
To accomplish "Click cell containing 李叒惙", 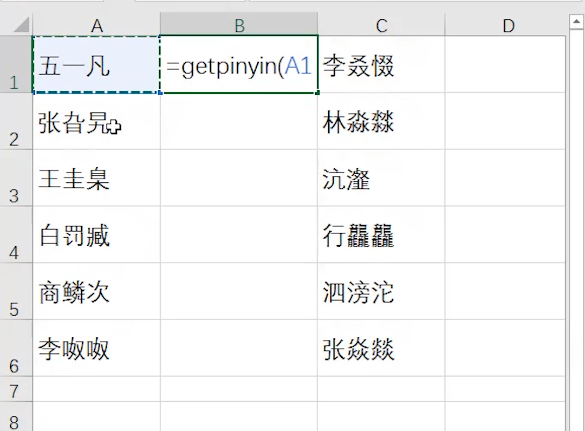I will click(x=381, y=64).
